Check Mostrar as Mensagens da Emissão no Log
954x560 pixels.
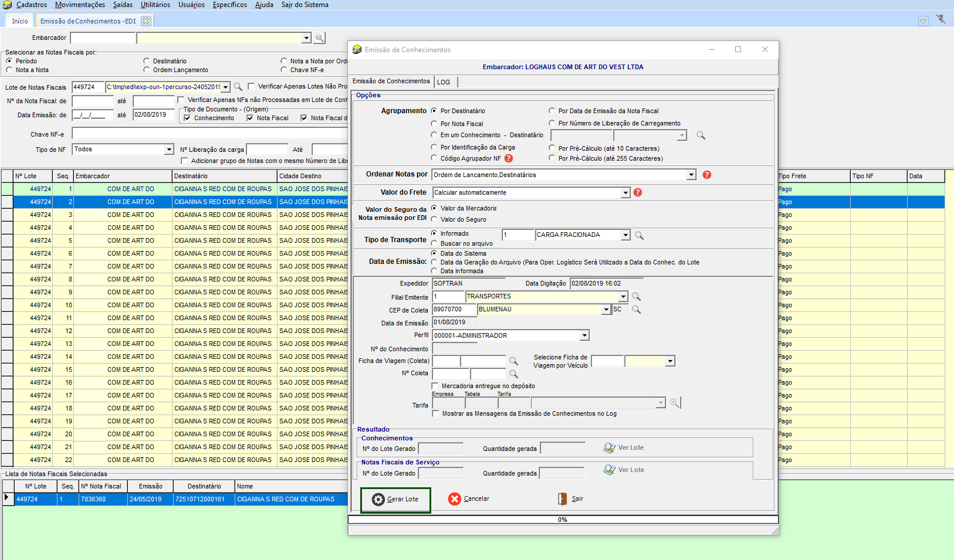tap(435, 413)
